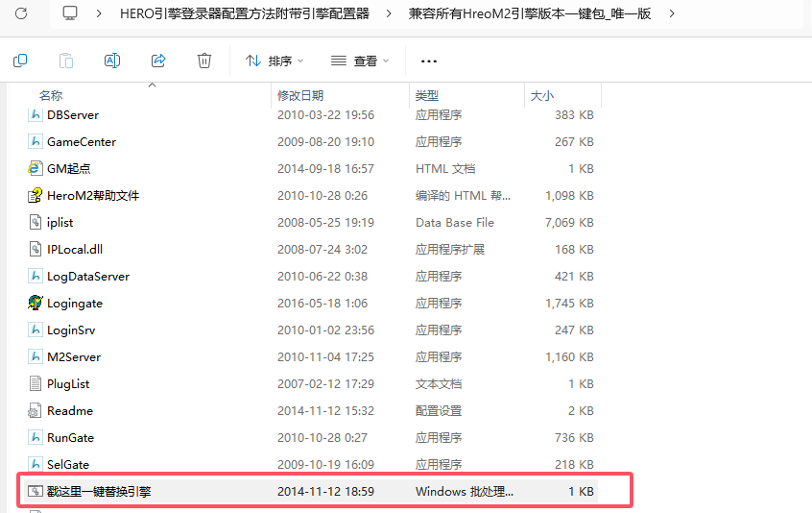Image resolution: width=812 pixels, height=513 pixels.
Task: Click size 1,160 KB cell
Action: (569, 357)
